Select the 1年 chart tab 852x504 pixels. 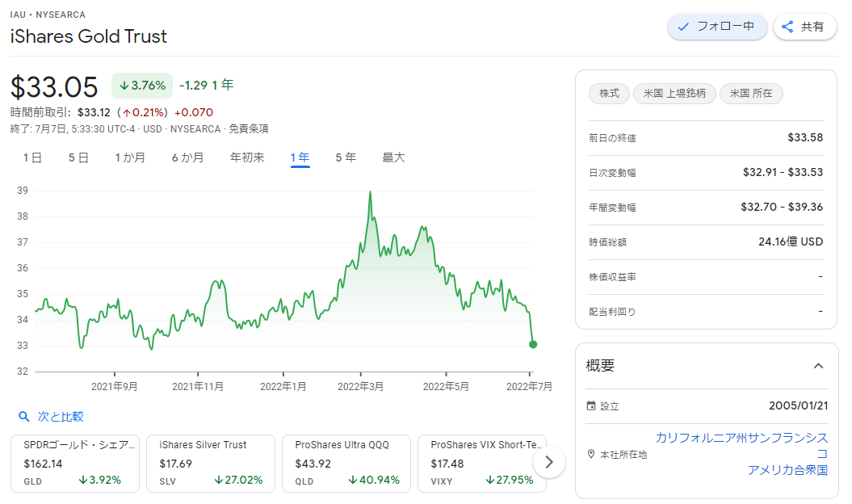point(300,157)
